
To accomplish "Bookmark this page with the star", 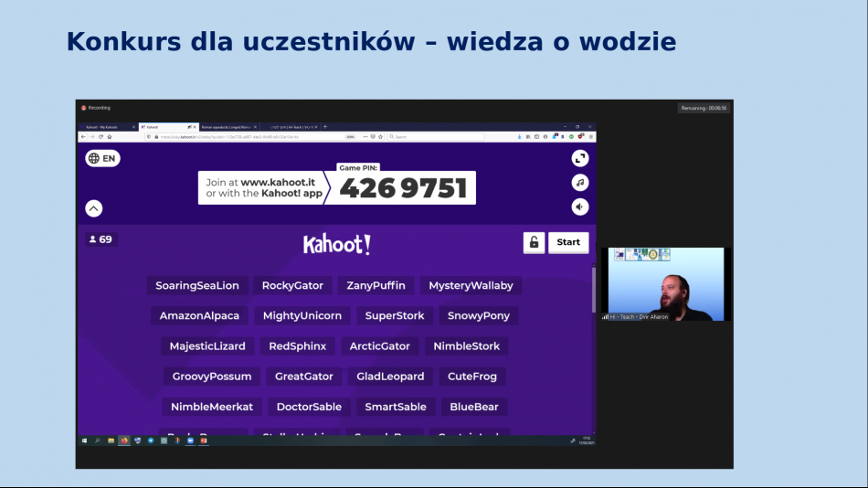I will point(381,137).
